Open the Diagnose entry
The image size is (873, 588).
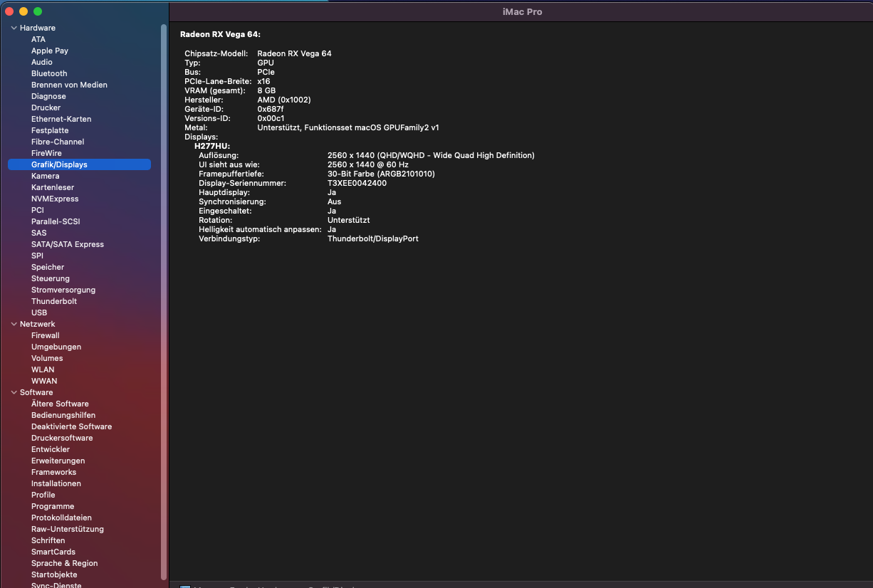pos(48,96)
